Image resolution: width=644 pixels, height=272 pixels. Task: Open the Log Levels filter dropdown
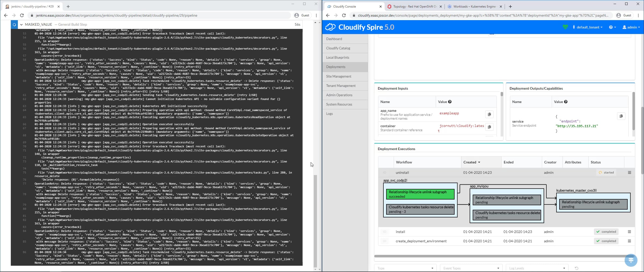pos(537,268)
